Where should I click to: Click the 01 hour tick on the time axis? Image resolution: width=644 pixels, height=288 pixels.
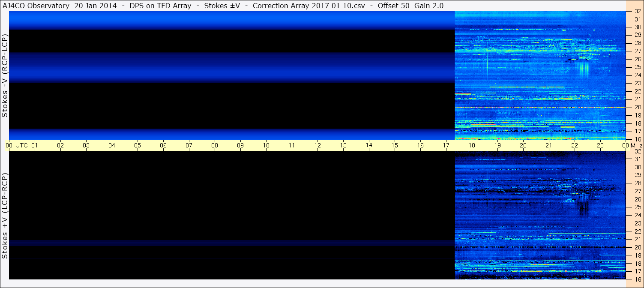tap(35, 145)
